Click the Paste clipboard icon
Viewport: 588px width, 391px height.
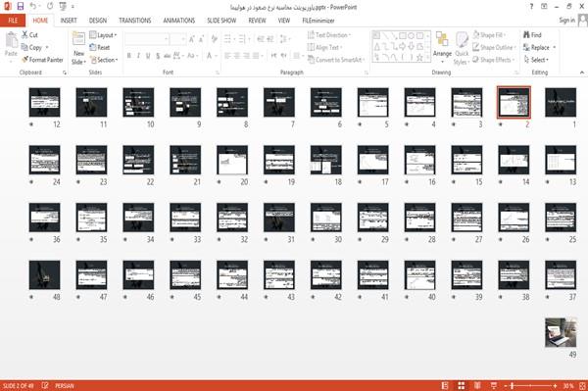(11, 40)
